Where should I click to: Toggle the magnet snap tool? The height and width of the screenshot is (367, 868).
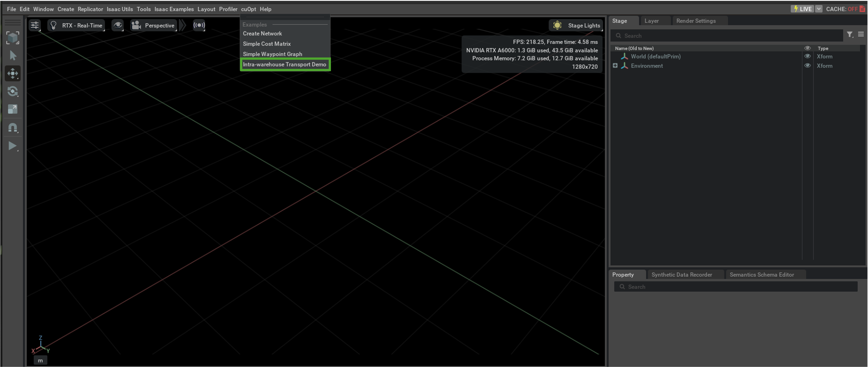pos(13,128)
